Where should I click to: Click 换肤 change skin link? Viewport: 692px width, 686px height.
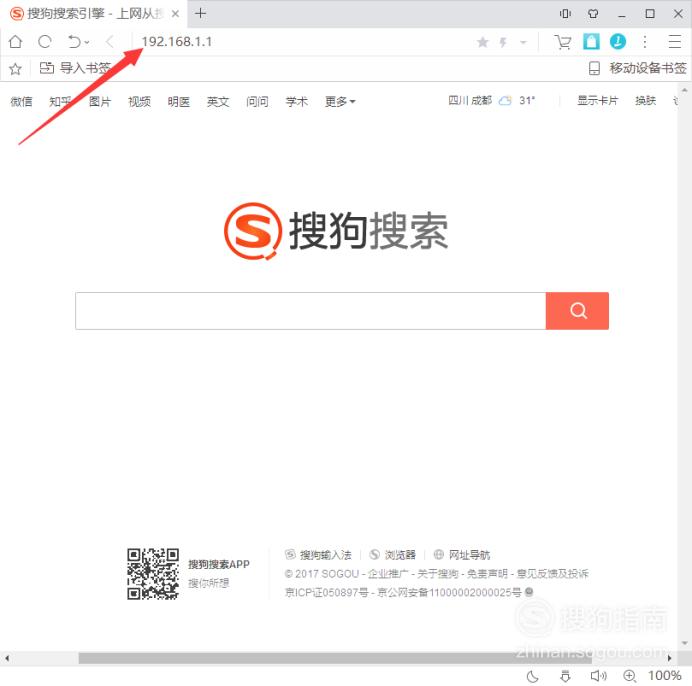pyautogui.click(x=645, y=101)
